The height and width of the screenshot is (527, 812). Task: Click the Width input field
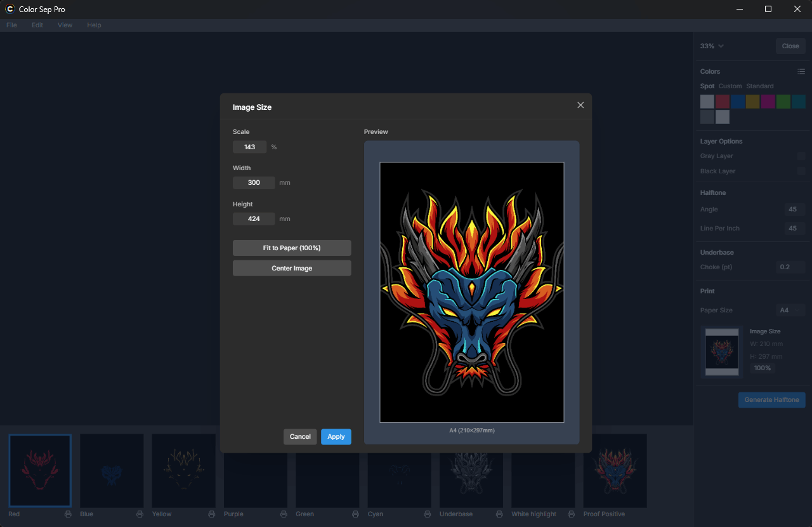pos(254,183)
